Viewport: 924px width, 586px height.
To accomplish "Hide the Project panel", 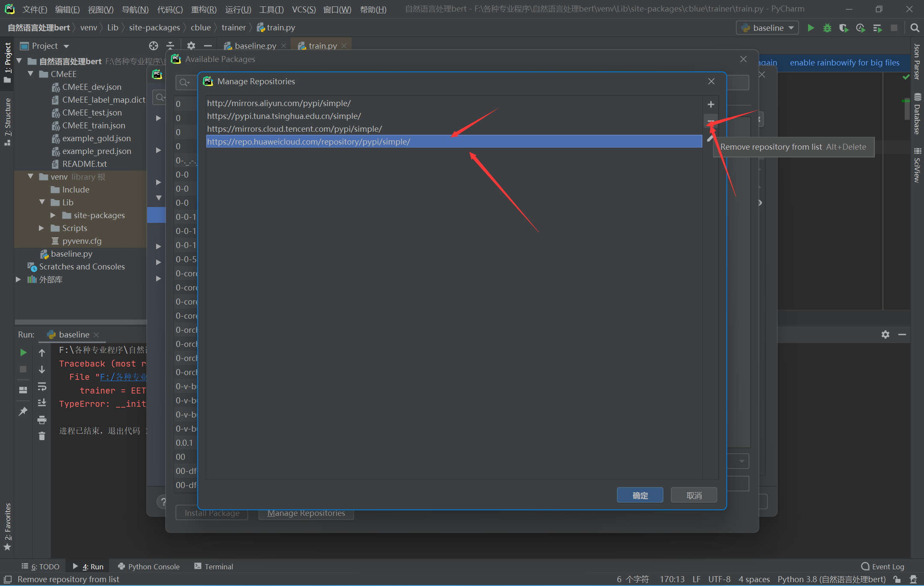I will 208,46.
